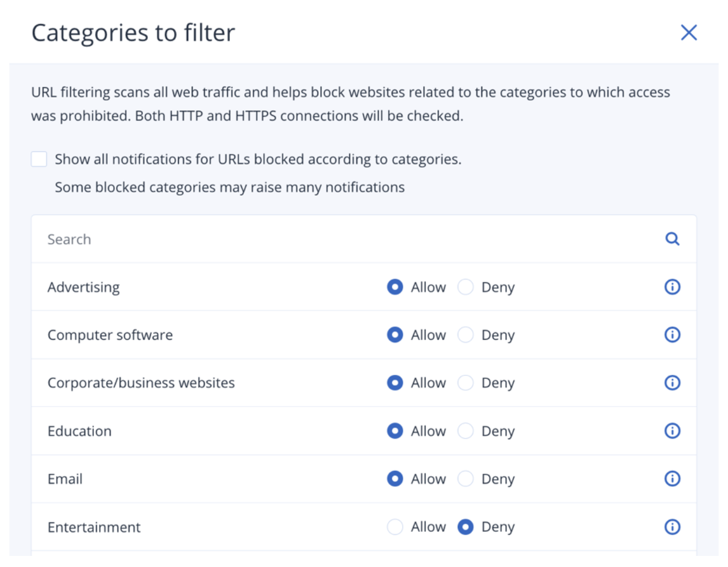Select Allow radio for Advertising
The image size is (728, 567).
[395, 287]
